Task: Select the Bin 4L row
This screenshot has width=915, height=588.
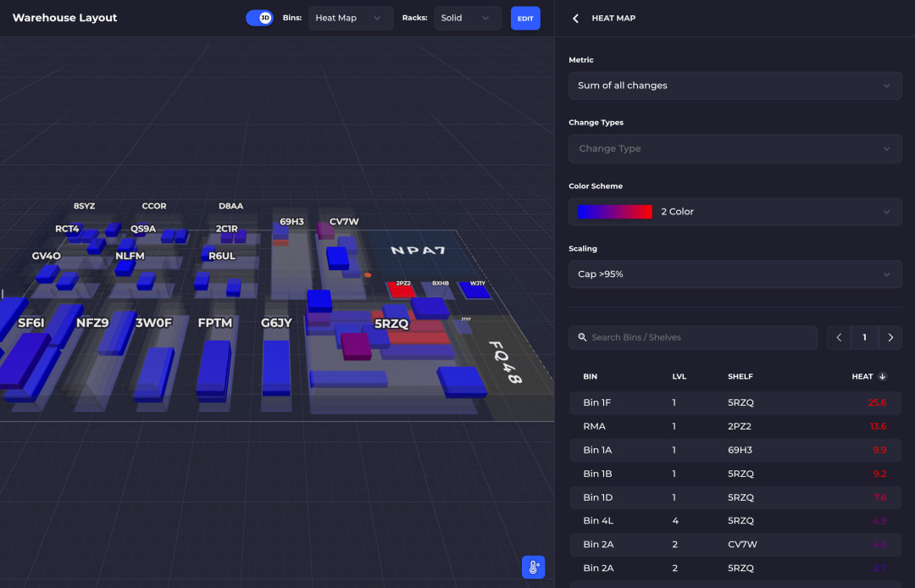Action: (x=735, y=520)
